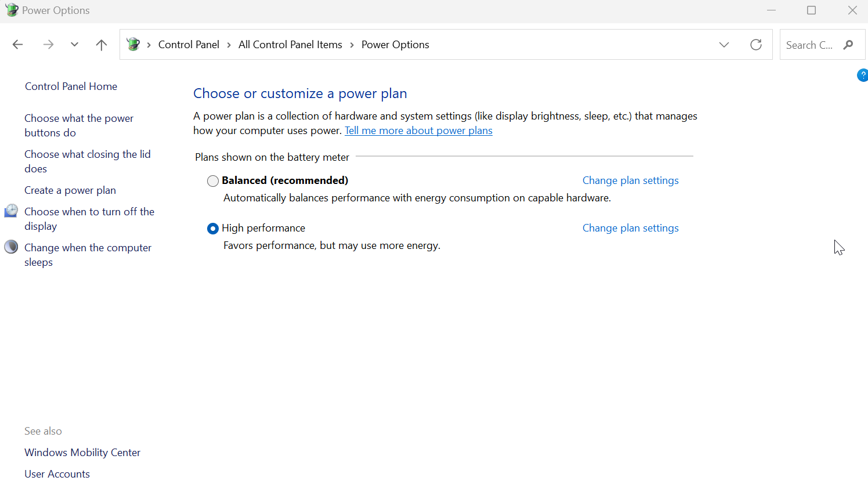This screenshot has width=868, height=488.
Task: Click the Up one level arrow
Action: click(101, 45)
